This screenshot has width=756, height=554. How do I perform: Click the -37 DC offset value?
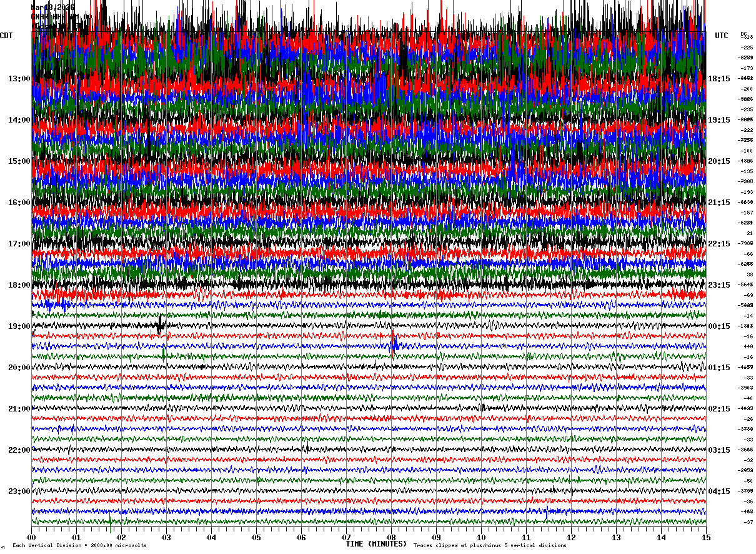coord(748,522)
